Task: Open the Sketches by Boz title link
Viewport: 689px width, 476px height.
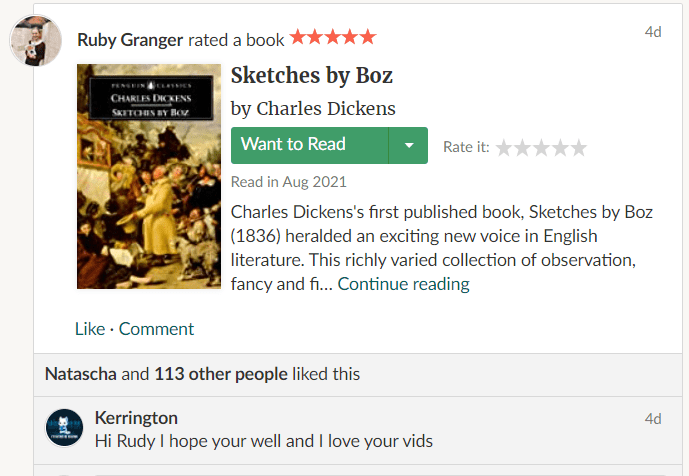Action: pos(312,76)
